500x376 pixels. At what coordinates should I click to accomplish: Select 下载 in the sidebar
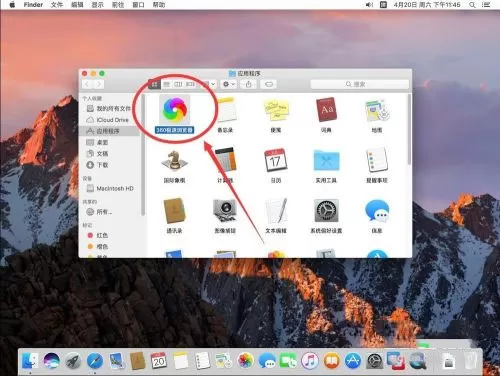[x=109, y=165]
